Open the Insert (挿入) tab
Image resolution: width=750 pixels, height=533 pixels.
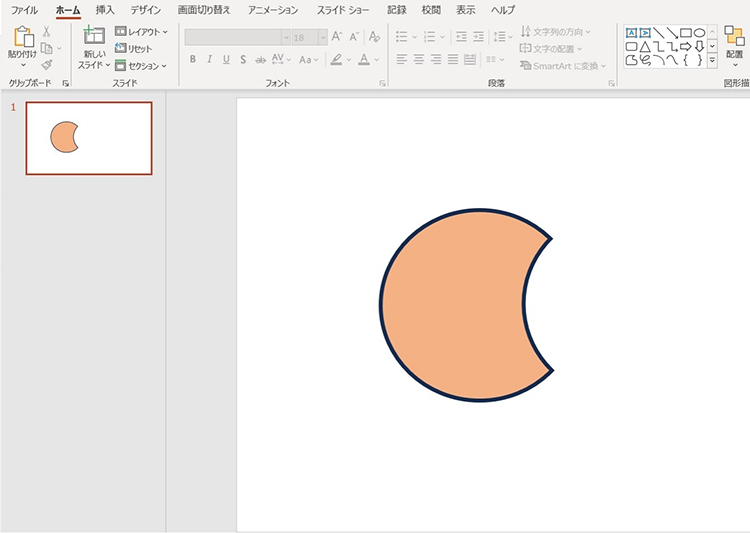(x=105, y=10)
